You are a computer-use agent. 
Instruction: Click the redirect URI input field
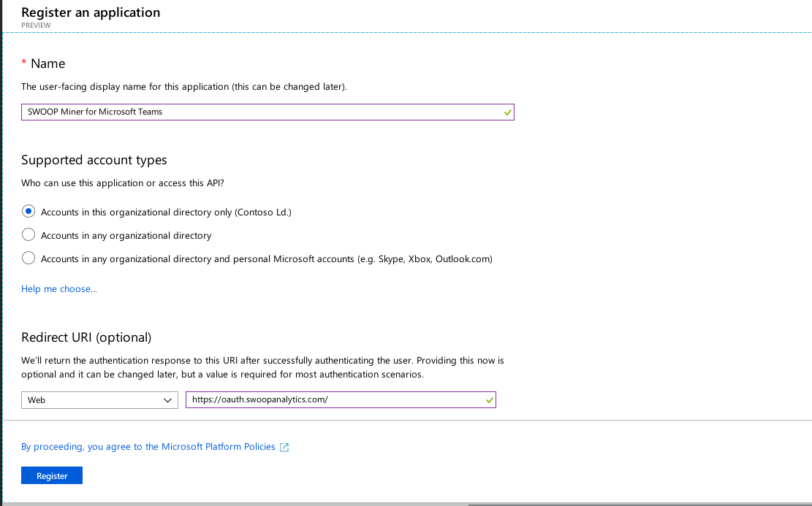click(x=341, y=399)
